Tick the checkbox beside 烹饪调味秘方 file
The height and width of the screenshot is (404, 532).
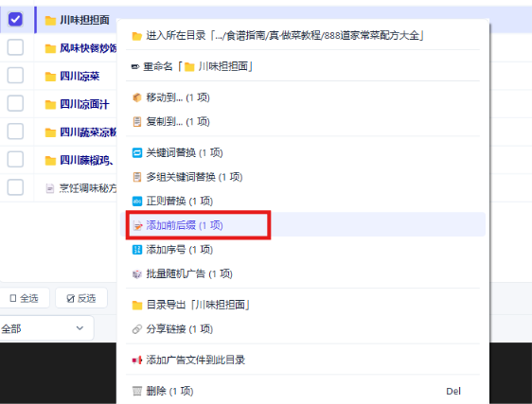coord(15,187)
